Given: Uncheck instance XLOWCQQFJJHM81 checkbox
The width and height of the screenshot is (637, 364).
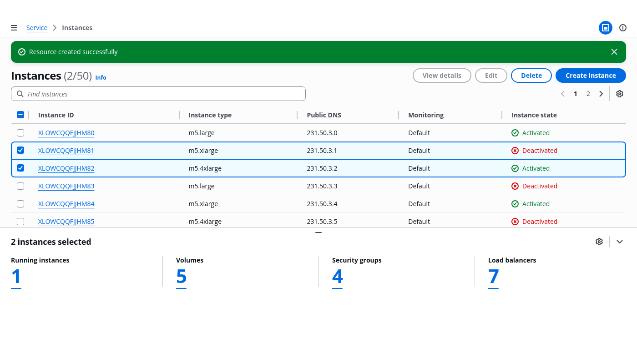Looking at the screenshot, I should [20, 151].
